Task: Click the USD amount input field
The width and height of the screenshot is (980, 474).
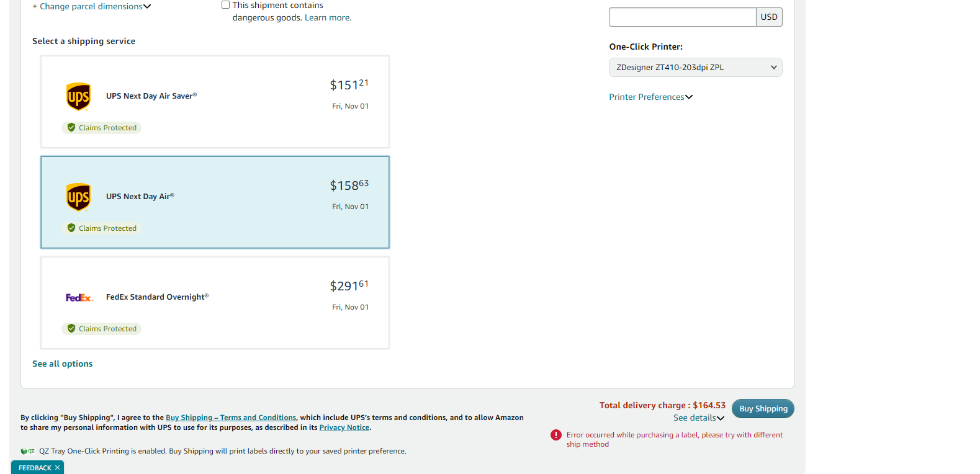Action: (683, 17)
